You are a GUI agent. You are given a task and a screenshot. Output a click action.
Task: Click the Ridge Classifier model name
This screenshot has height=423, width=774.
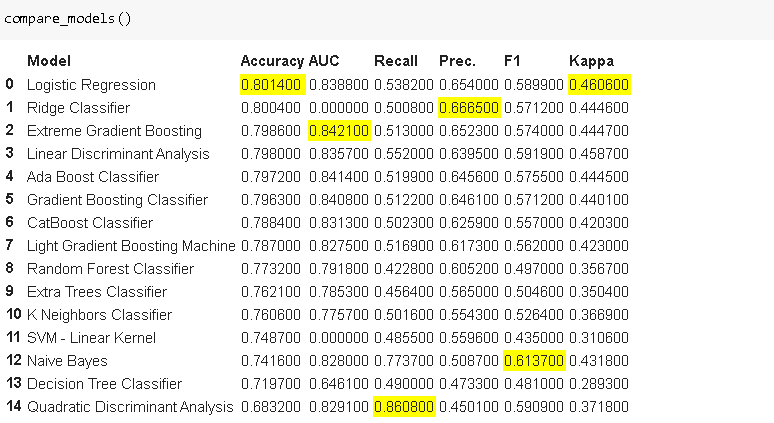pos(78,108)
